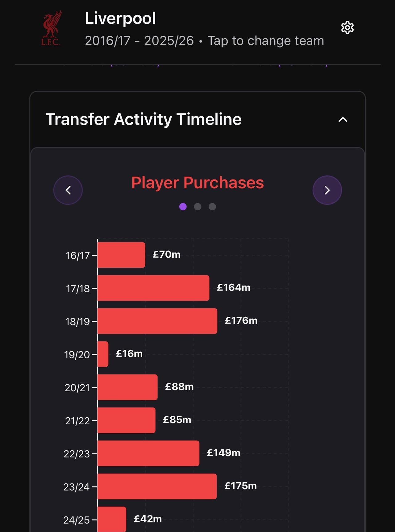This screenshot has height=532, width=395.
Task: Select the 16/17 £70m purchases bar
Action: click(121, 255)
